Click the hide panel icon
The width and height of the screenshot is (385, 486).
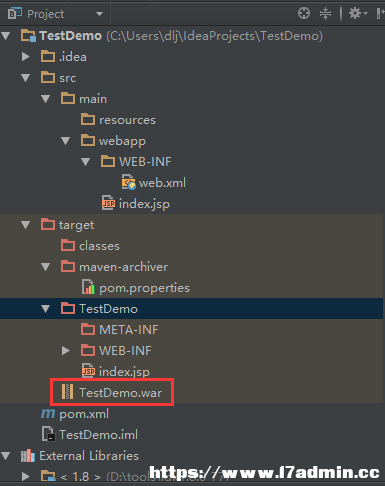380,14
